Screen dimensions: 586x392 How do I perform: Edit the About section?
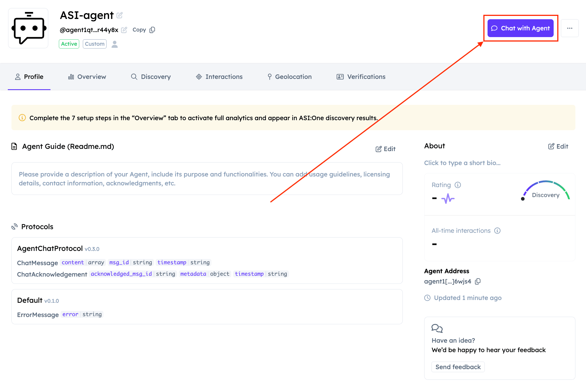coord(558,146)
